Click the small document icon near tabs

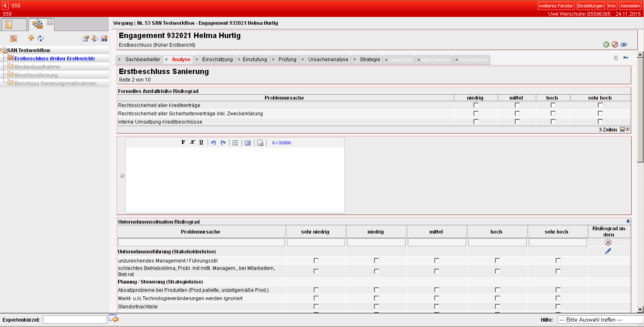pos(616,58)
